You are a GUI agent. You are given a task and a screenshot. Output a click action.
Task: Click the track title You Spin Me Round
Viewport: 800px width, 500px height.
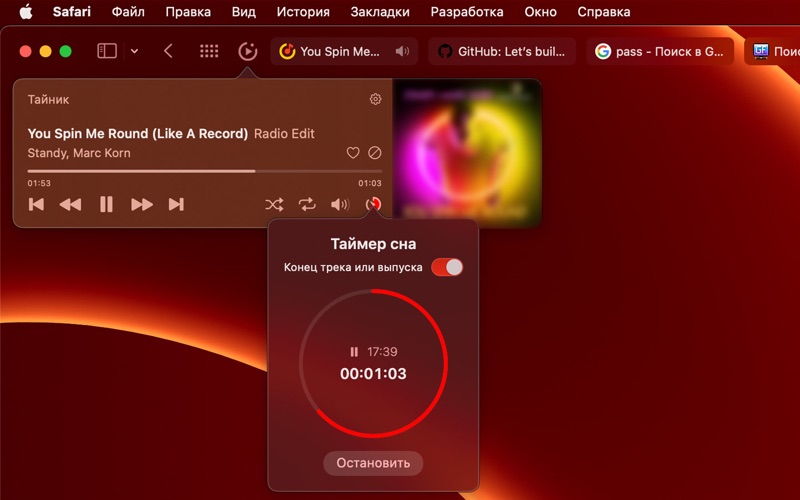point(138,134)
